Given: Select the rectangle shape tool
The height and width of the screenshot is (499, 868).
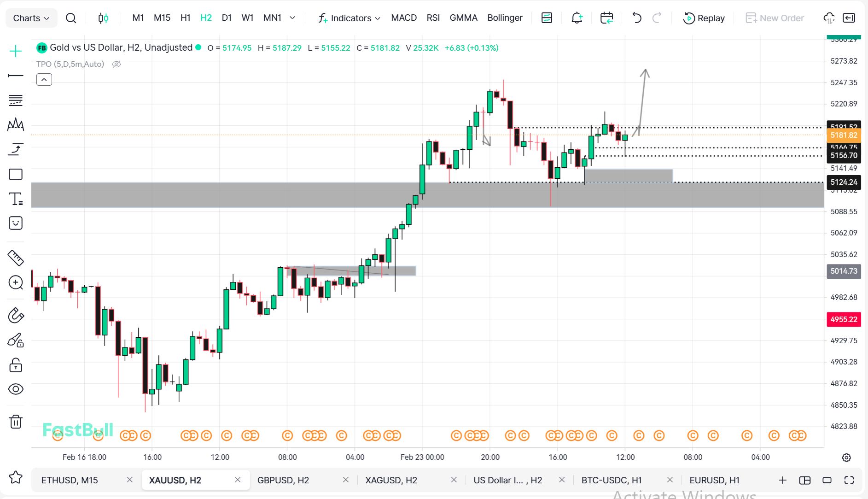Looking at the screenshot, I should pos(16,174).
